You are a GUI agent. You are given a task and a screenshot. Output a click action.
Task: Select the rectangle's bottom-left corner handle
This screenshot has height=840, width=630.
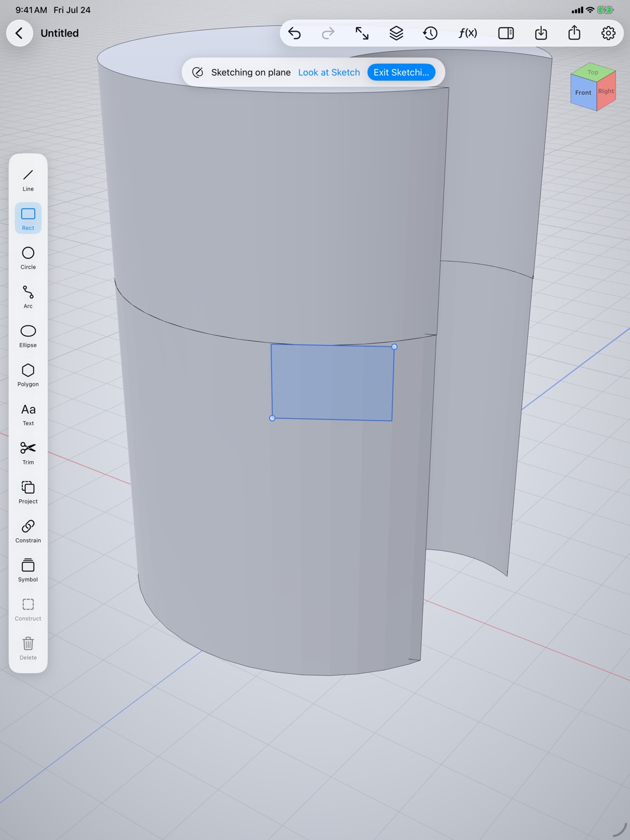tap(272, 418)
